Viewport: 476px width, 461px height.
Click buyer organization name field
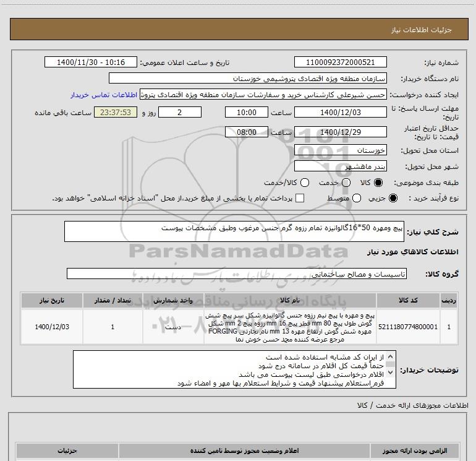coord(248,78)
